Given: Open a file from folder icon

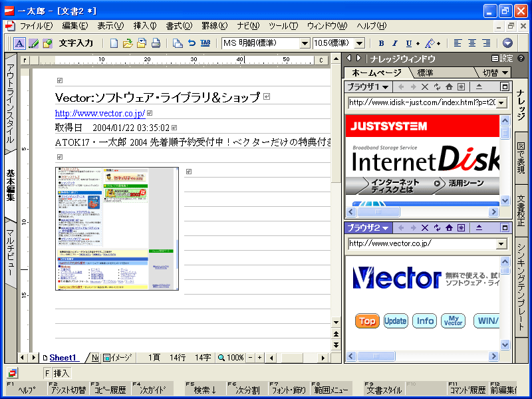Looking at the screenshot, I should pos(128,43).
